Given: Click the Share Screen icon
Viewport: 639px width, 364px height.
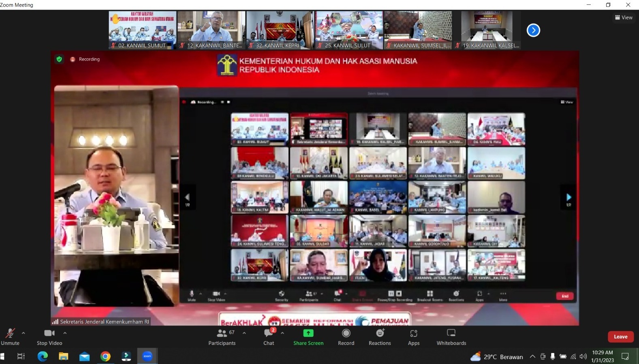Looking at the screenshot, I should click(x=308, y=333).
